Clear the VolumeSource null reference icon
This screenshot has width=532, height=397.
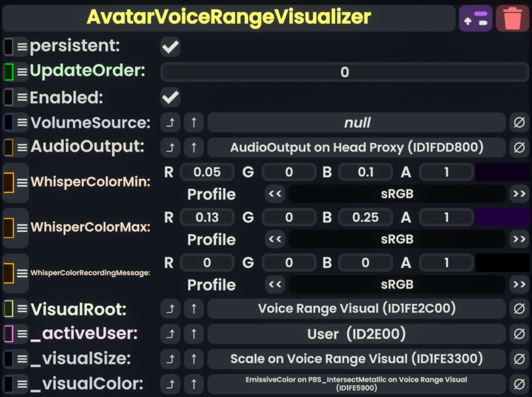[519, 122]
